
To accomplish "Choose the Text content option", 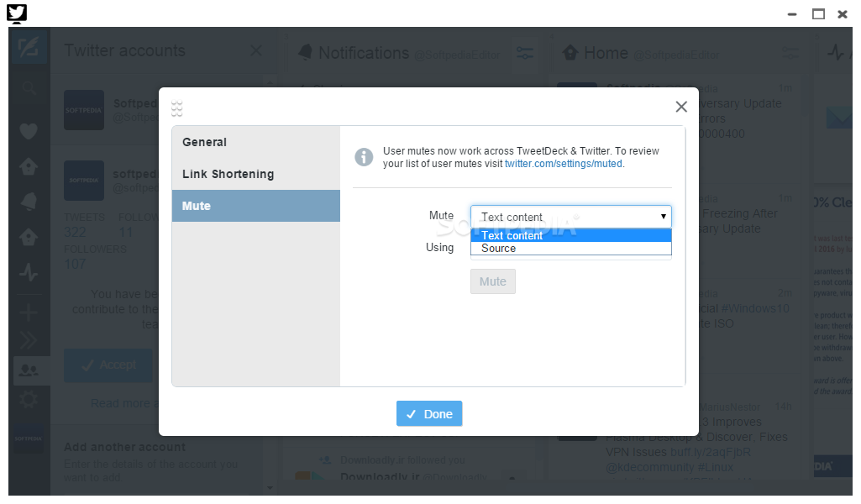I will pos(570,235).
